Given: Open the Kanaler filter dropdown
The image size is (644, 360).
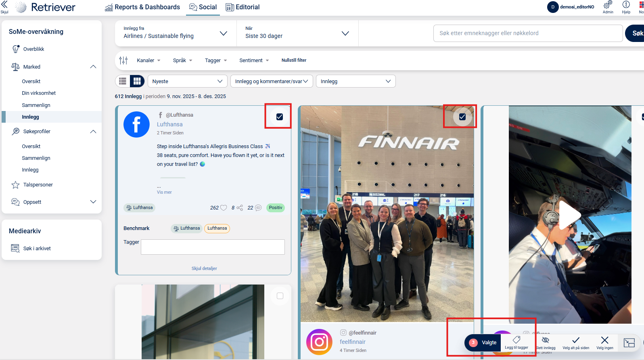Looking at the screenshot, I should click(x=148, y=61).
